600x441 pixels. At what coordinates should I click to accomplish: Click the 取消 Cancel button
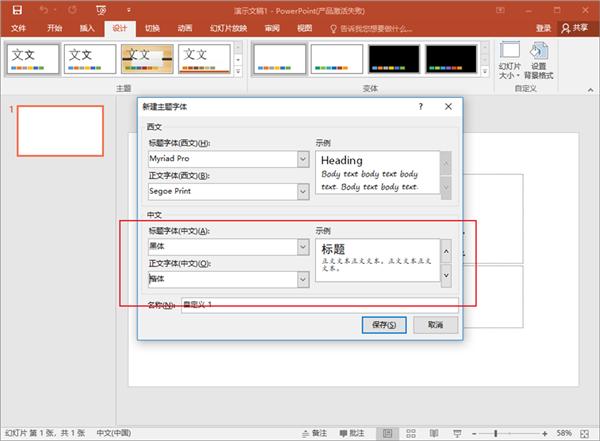[x=435, y=325]
